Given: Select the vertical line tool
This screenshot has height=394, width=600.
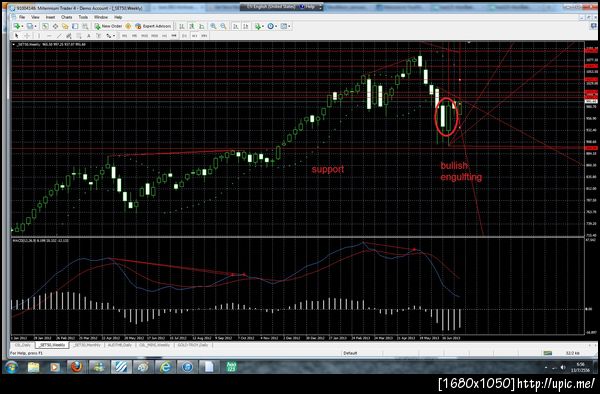Looking at the screenshot, I should tap(39, 36).
